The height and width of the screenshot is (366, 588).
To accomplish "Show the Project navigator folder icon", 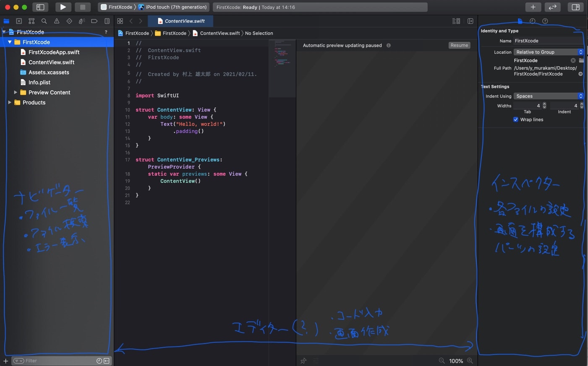I will [x=6, y=21].
